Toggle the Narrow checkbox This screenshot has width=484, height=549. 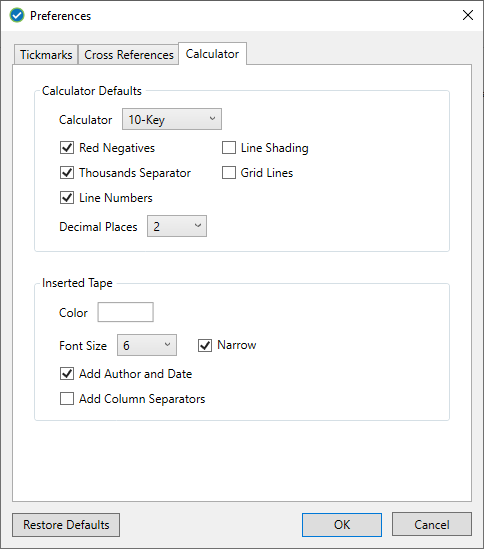[x=205, y=345]
